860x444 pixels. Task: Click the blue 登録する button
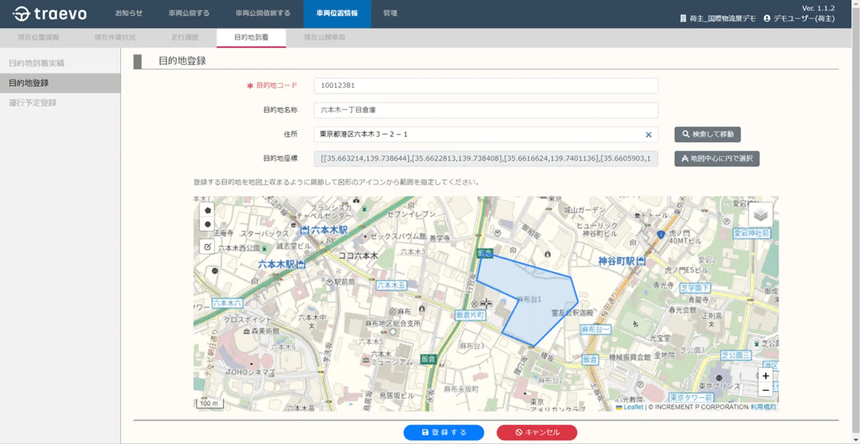coord(443,432)
